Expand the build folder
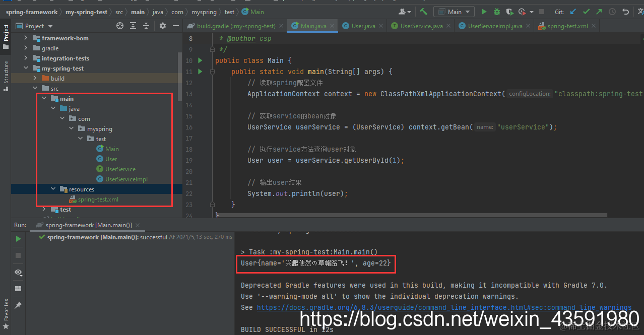The image size is (644, 335). pyautogui.click(x=35, y=78)
